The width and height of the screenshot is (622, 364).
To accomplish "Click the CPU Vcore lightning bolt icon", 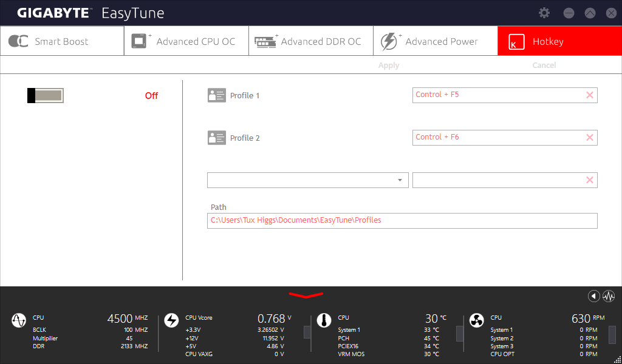I will pyautogui.click(x=171, y=320).
